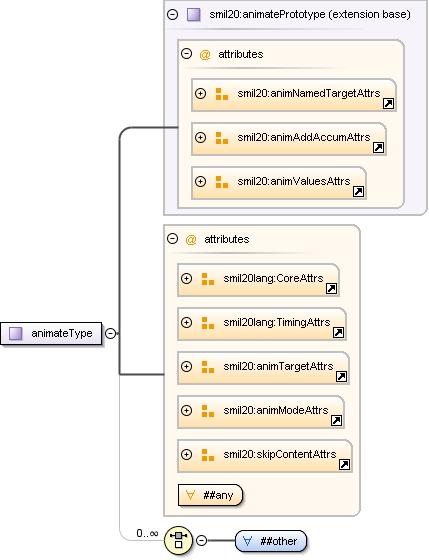Expand smil20:animNamedTargetAttrs attribute group
The width and height of the screenshot is (429, 560).
[200, 94]
